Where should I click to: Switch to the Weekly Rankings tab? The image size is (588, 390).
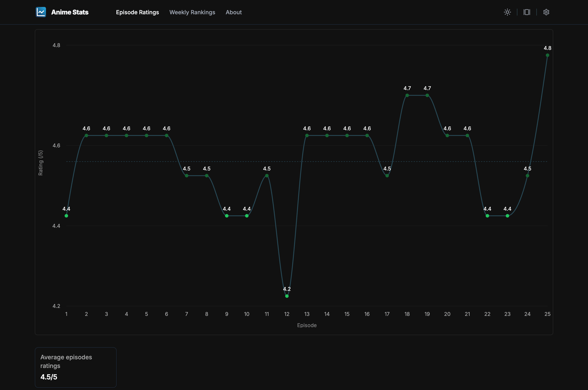(192, 12)
